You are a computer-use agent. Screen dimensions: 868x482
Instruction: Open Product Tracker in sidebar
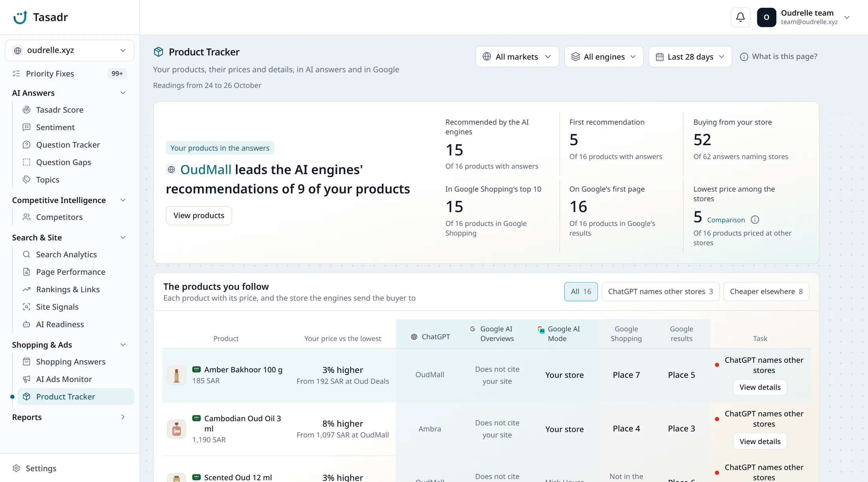pyautogui.click(x=76, y=397)
